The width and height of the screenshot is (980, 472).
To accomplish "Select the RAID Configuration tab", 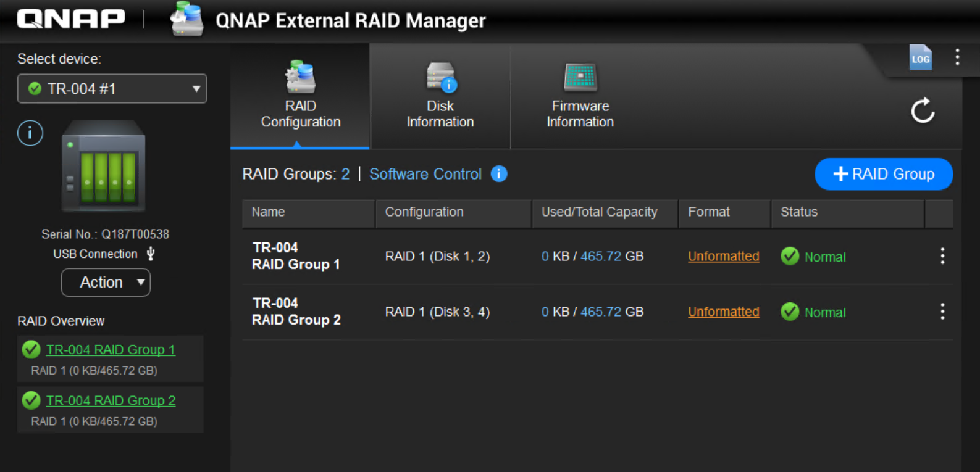I will coord(300,97).
